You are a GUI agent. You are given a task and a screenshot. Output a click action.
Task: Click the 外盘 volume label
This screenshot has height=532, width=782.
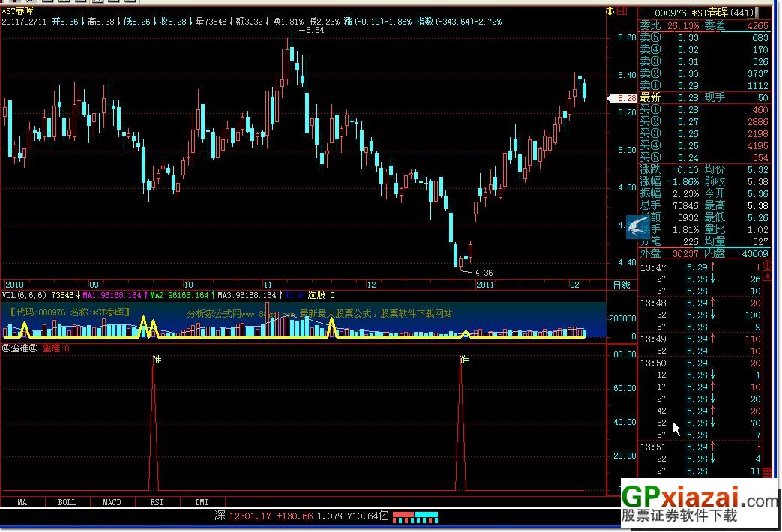[x=652, y=253]
